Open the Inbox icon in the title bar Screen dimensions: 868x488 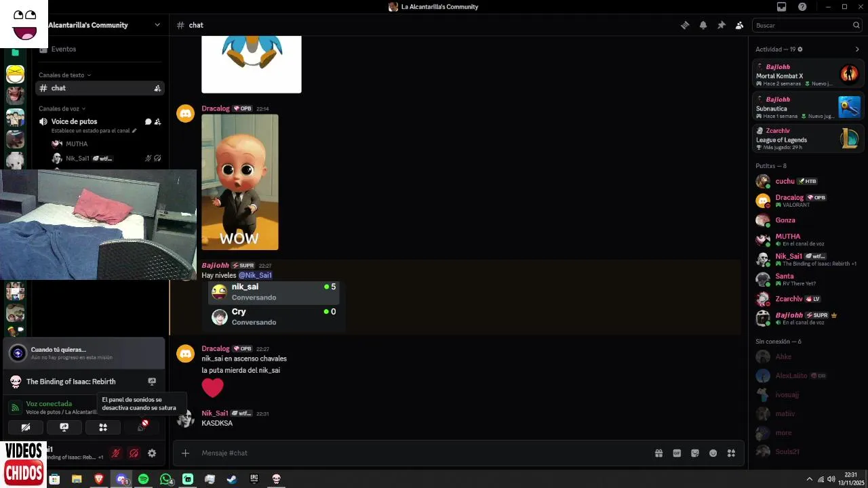(782, 7)
